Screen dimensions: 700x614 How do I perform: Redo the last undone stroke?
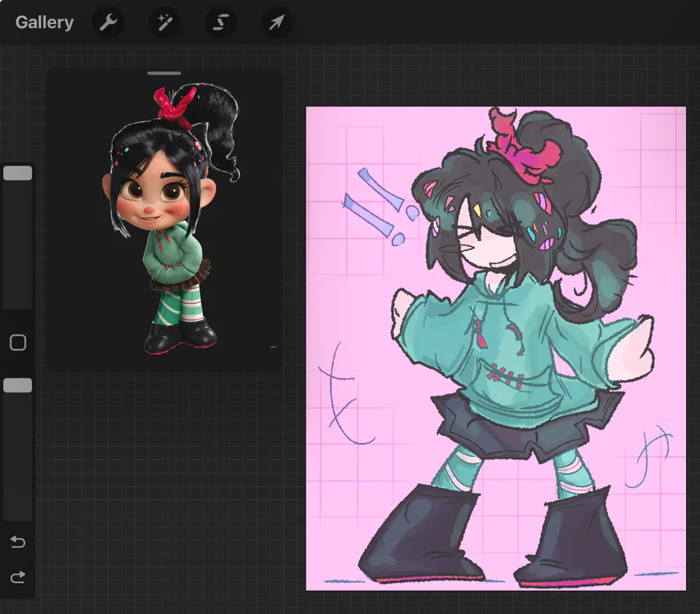(x=18, y=577)
